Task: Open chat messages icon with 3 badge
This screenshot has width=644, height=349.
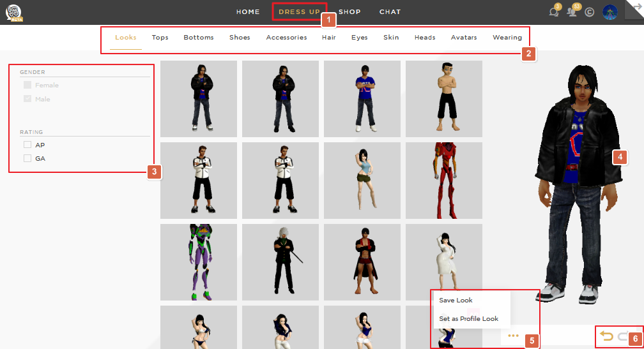Action: pos(555,11)
